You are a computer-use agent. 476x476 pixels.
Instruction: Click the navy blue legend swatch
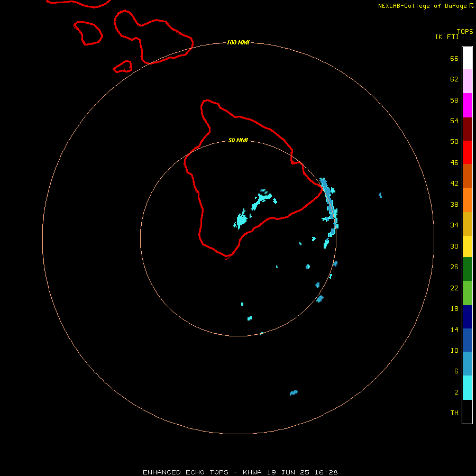tap(467, 317)
